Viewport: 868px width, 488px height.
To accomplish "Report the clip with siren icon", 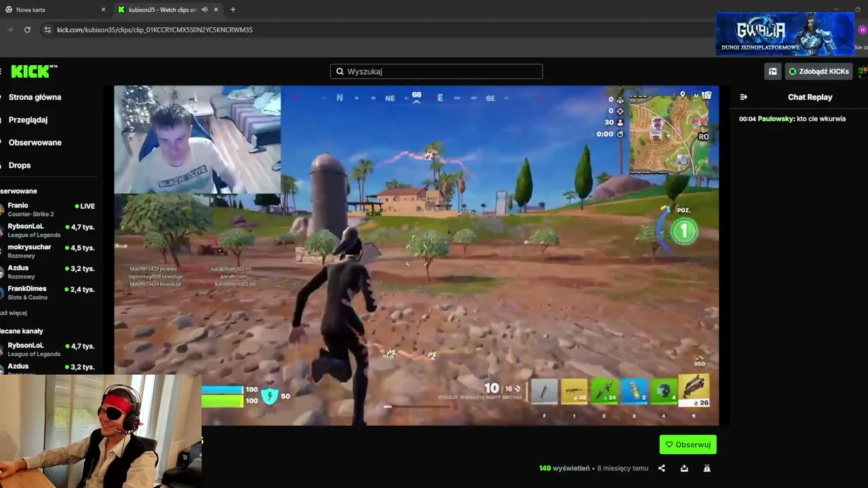I will click(707, 468).
